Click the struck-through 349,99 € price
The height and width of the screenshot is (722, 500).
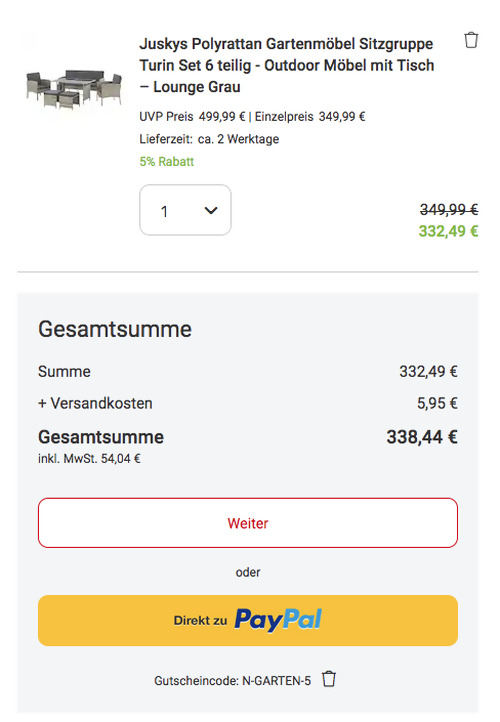(449, 210)
